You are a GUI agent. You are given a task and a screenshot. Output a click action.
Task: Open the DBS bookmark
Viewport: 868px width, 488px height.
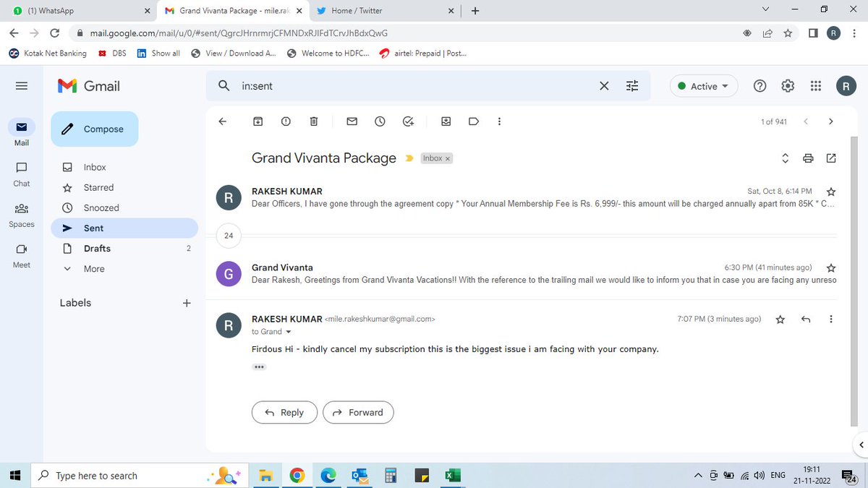(112, 53)
